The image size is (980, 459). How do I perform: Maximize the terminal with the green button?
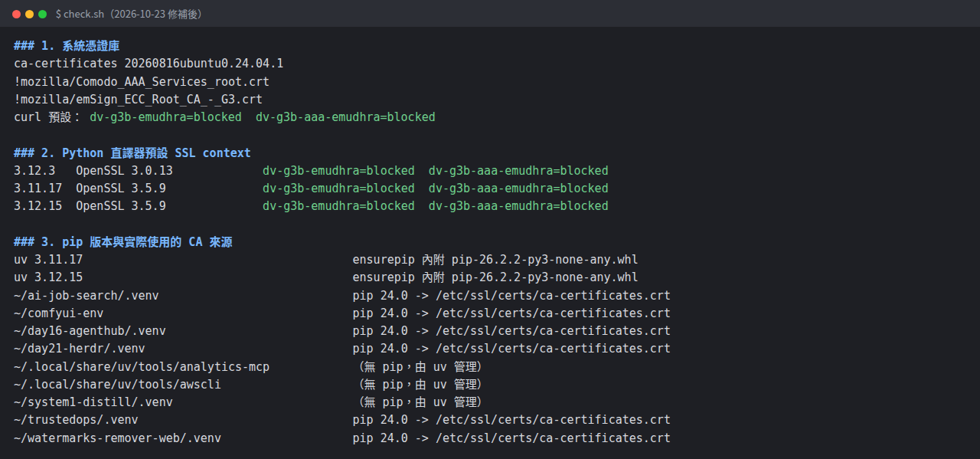point(43,14)
